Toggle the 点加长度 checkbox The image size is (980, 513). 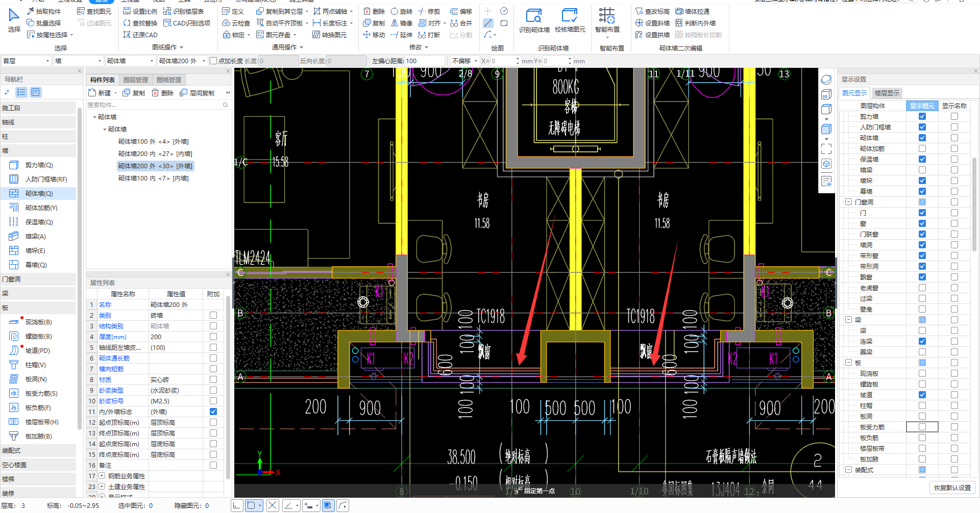pyautogui.click(x=213, y=61)
